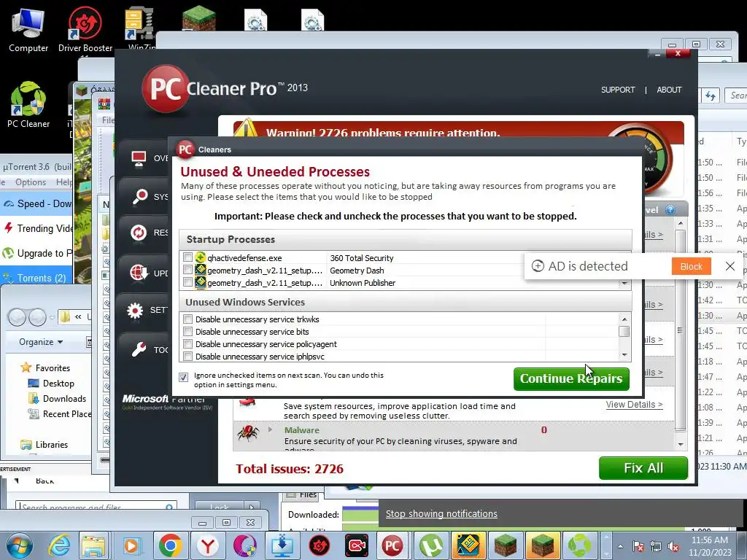This screenshot has height=560, width=747.
Task: Open the System Scan magnifier icon
Action: click(x=139, y=195)
